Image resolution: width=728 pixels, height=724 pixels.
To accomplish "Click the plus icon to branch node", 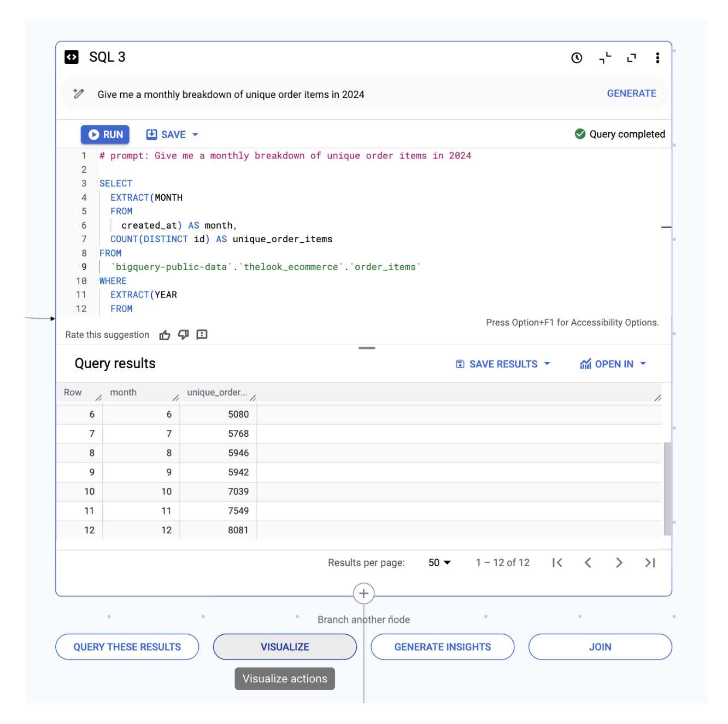I will tap(363, 593).
